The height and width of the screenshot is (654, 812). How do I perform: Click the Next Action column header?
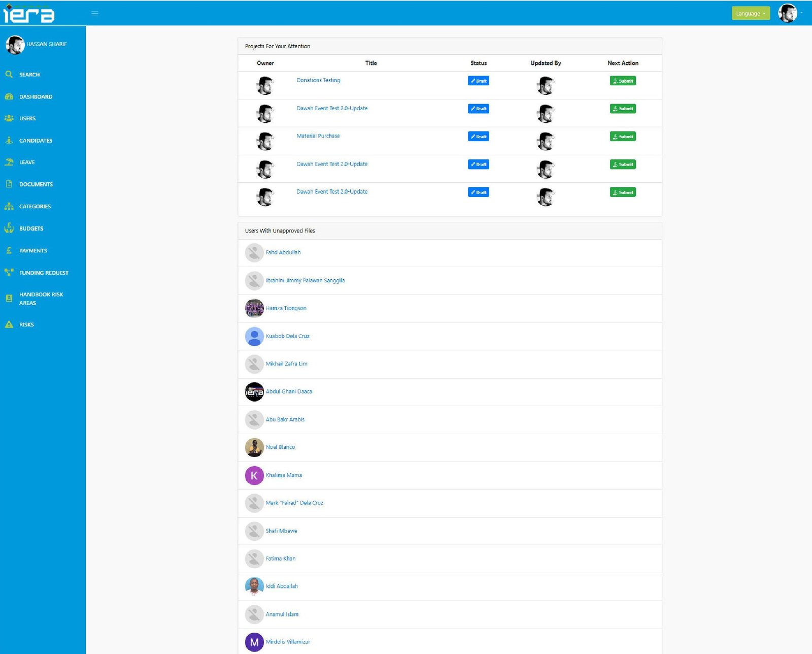(623, 63)
